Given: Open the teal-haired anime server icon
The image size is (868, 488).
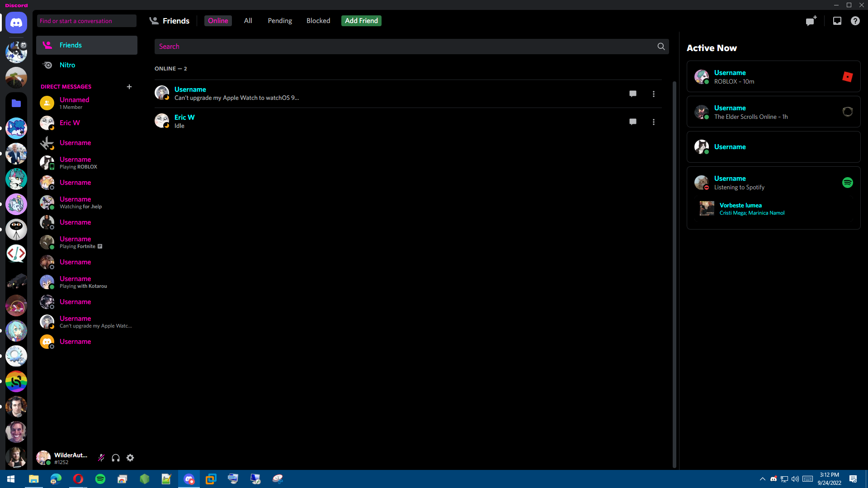Looking at the screenshot, I should coord(16,331).
